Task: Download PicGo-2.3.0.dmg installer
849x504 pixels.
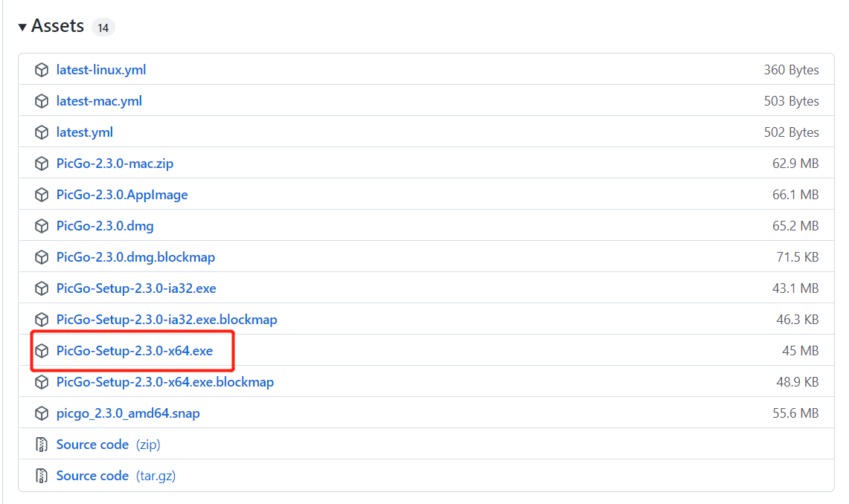Action: click(x=105, y=226)
